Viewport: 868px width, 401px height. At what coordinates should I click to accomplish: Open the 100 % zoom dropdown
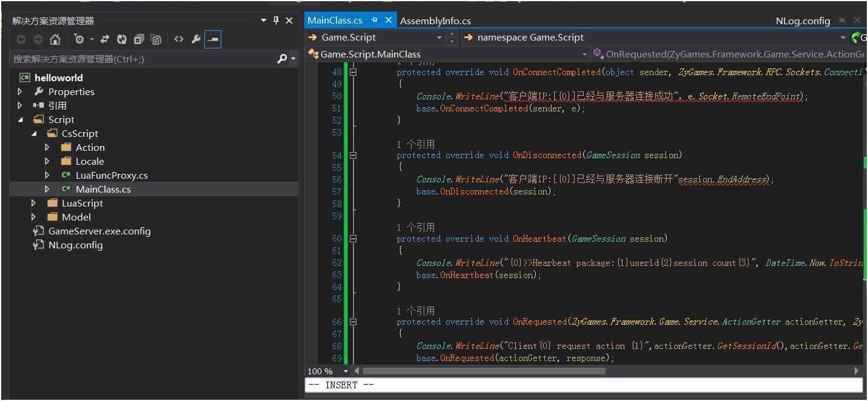click(346, 371)
